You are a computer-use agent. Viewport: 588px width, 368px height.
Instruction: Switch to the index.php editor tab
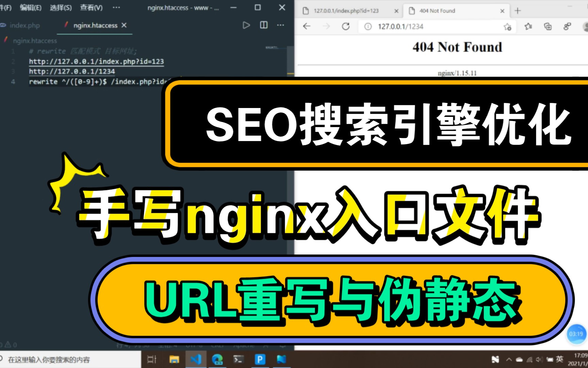pyautogui.click(x=25, y=25)
